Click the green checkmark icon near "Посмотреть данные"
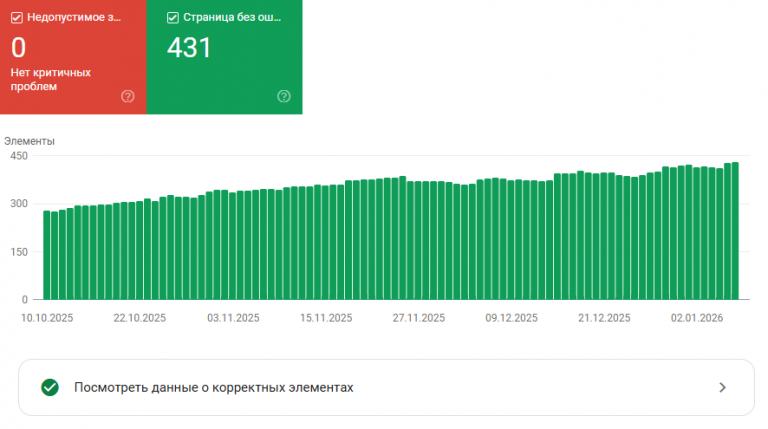The height and width of the screenshot is (429, 768). click(x=50, y=387)
